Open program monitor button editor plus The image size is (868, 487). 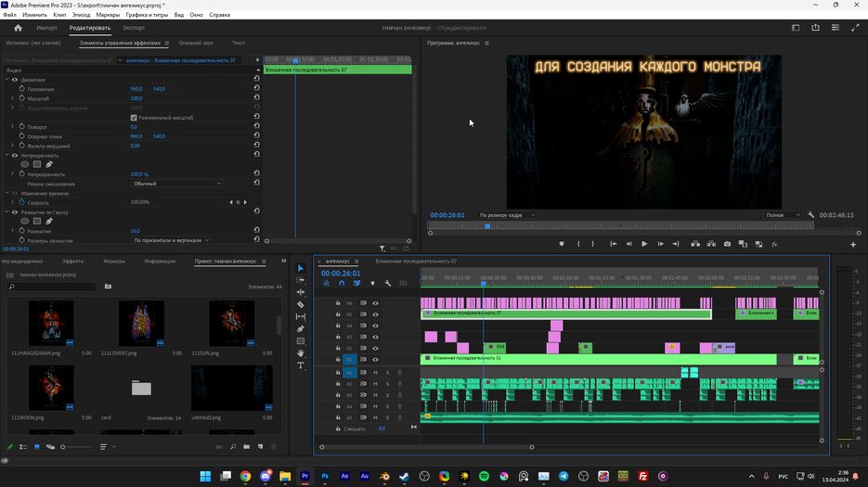click(853, 244)
